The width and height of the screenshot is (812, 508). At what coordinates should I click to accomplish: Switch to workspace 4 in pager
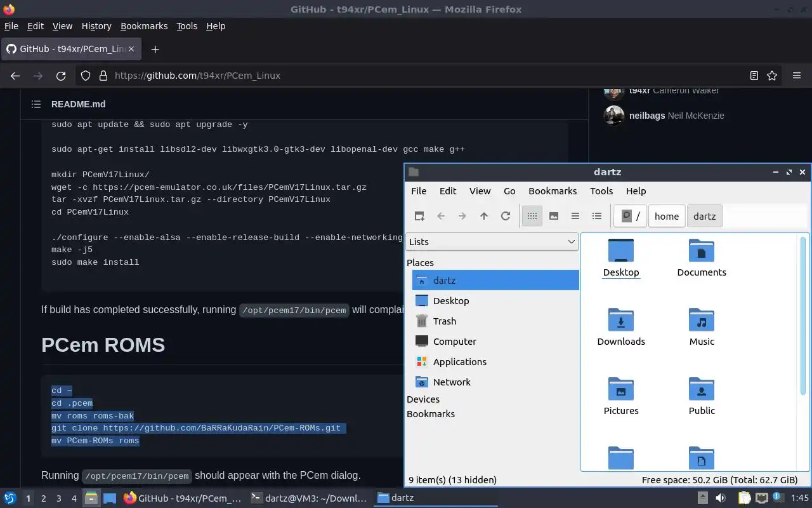[x=74, y=498]
